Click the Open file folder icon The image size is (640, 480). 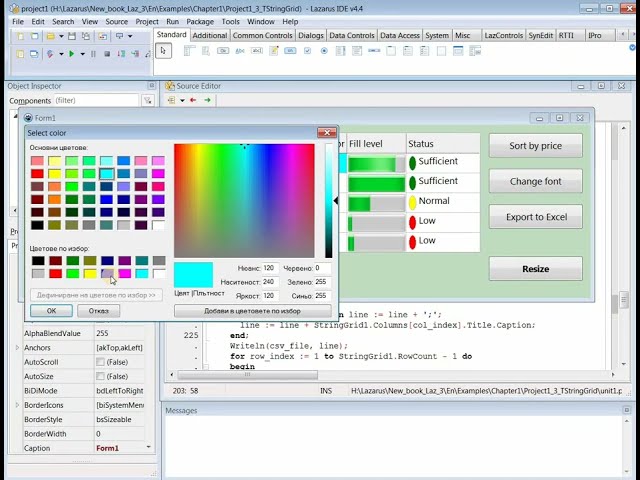point(50,36)
